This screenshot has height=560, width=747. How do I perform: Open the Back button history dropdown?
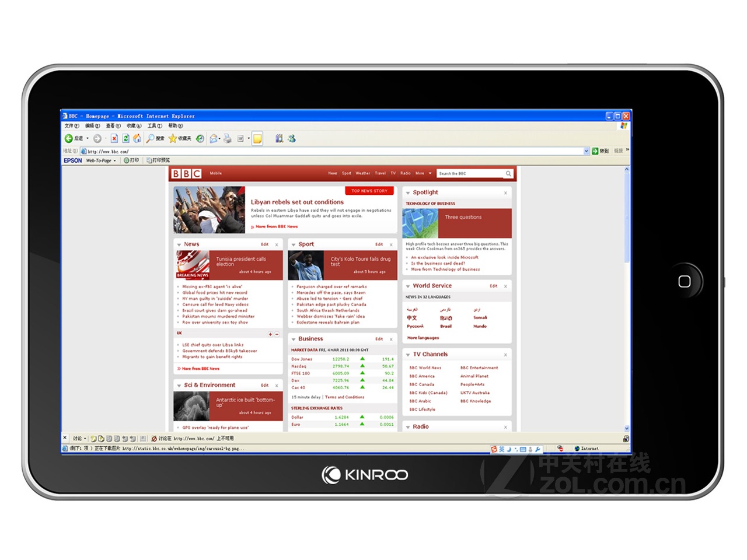(88, 138)
